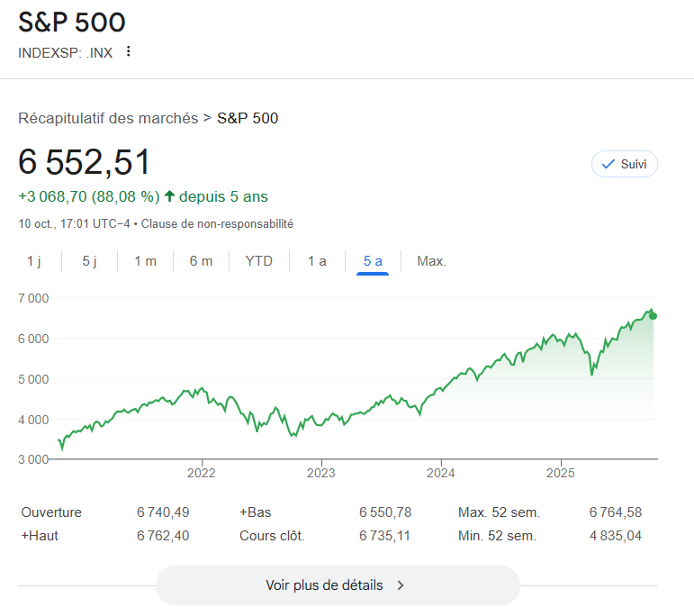Click the 2022 label on the chart axis
The width and height of the screenshot is (694, 616).
(x=202, y=473)
